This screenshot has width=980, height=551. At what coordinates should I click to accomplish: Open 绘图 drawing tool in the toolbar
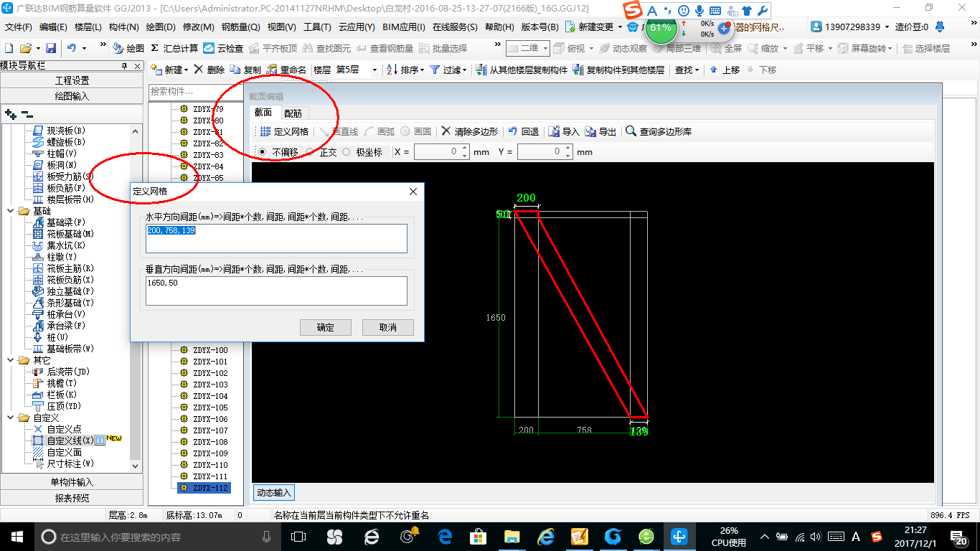tap(128, 48)
